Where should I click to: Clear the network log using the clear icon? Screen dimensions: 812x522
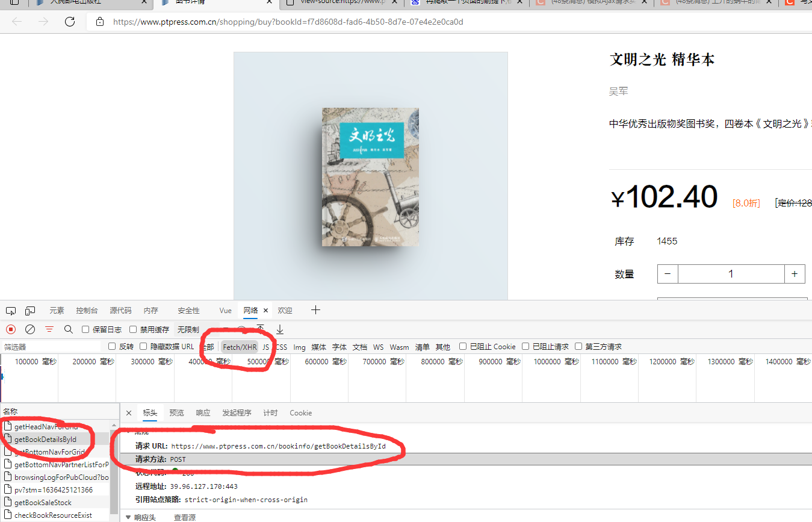click(29, 329)
